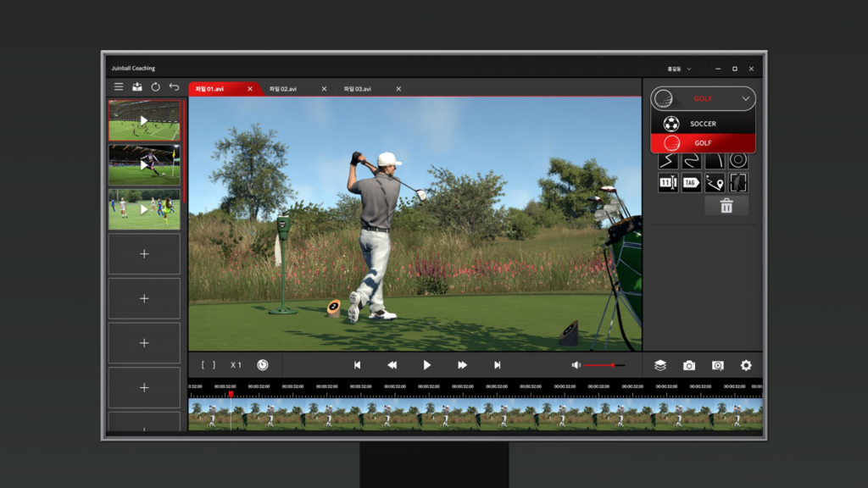This screenshot has height=488, width=868.
Task: Skip to the end of the video
Action: [497, 365]
